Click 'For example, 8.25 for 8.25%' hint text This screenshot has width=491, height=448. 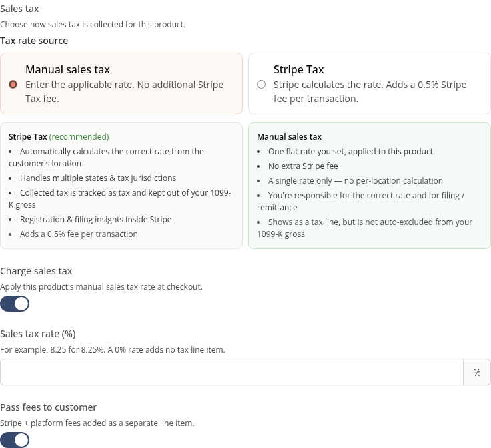point(113,350)
